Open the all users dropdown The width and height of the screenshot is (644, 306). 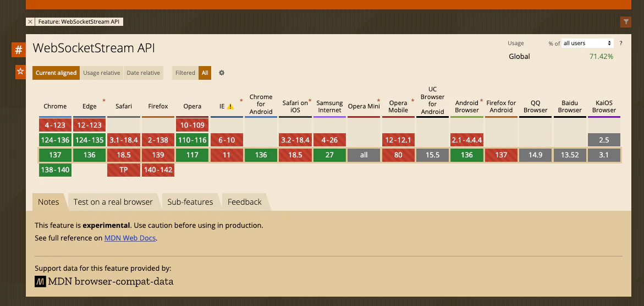(587, 43)
